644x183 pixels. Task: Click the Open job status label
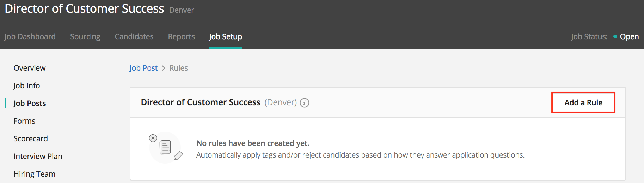[x=629, y=37]
